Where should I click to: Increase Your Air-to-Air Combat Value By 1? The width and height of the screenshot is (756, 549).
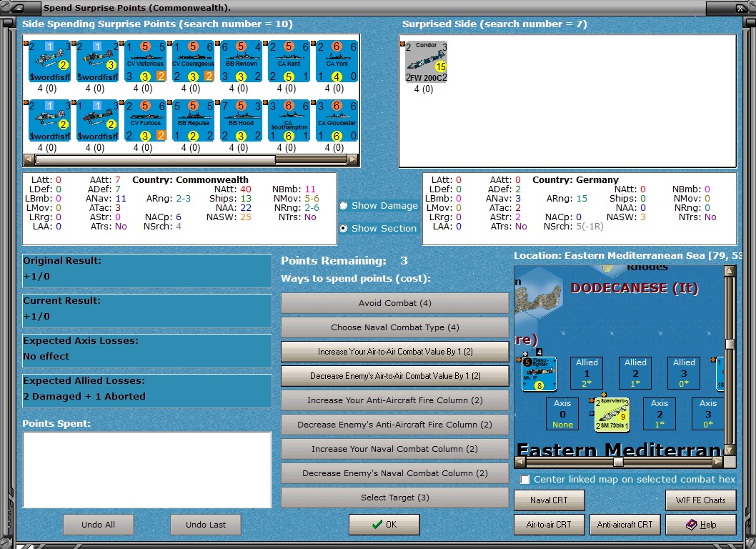click(x=395, y=352)
